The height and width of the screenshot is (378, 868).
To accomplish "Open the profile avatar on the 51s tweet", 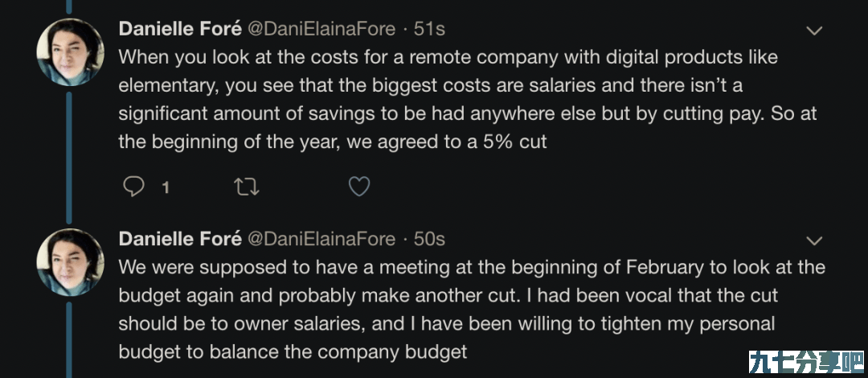I will (x=70, y=52).
